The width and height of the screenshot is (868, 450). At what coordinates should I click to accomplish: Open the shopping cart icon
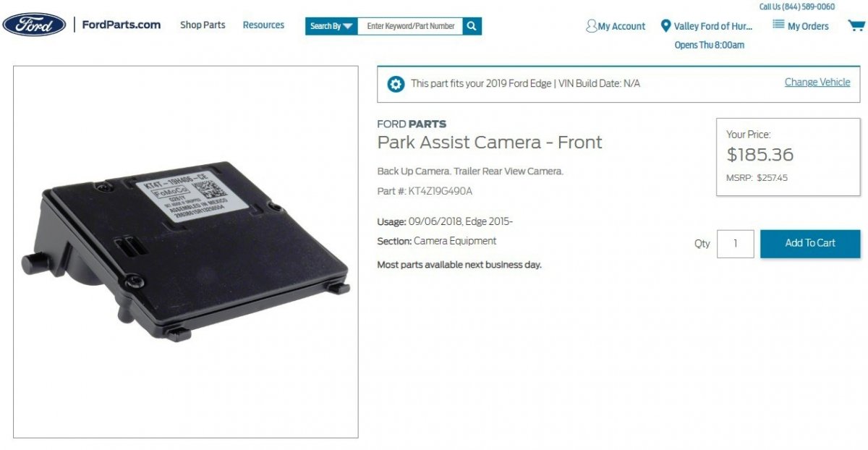click(856, 26)
